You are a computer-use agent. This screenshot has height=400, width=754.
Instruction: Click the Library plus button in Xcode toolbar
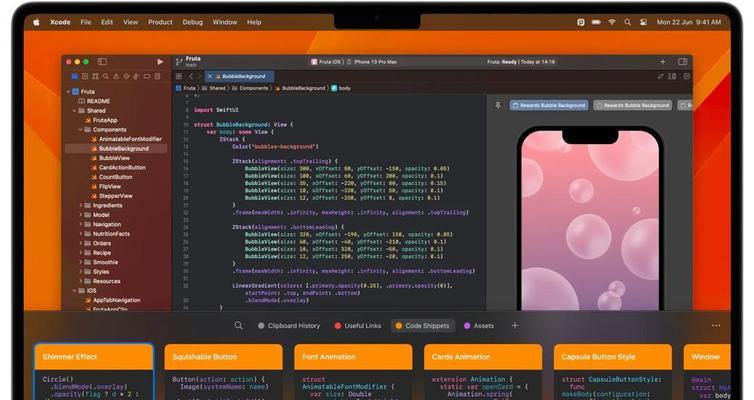(663, 62)
